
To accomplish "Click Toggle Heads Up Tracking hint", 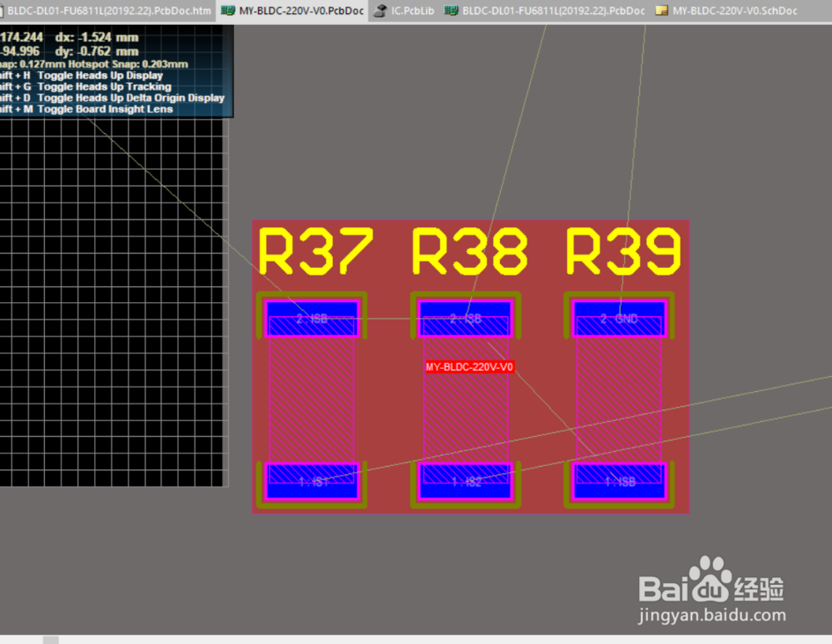I will (x=104, y=87).
